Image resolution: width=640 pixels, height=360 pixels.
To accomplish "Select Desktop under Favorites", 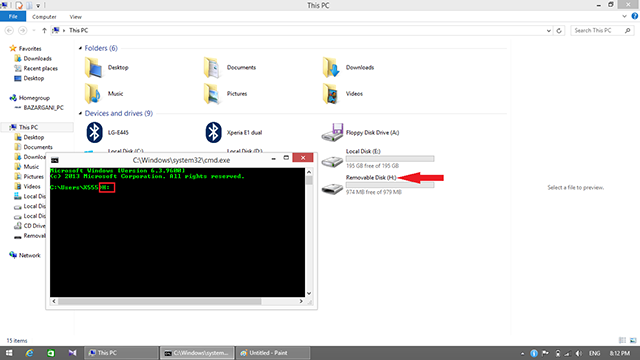I will pos(33,78).
